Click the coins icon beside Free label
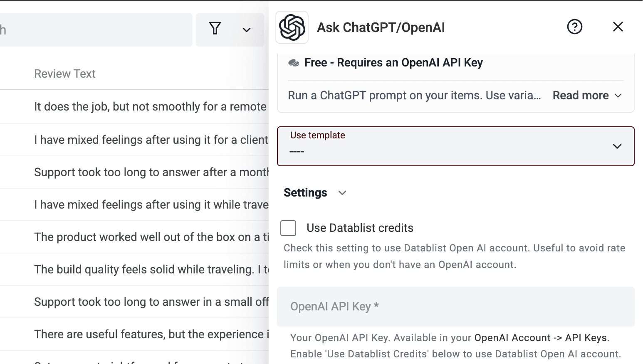Viewport: 643px width, 364px height. pos(294,63)
